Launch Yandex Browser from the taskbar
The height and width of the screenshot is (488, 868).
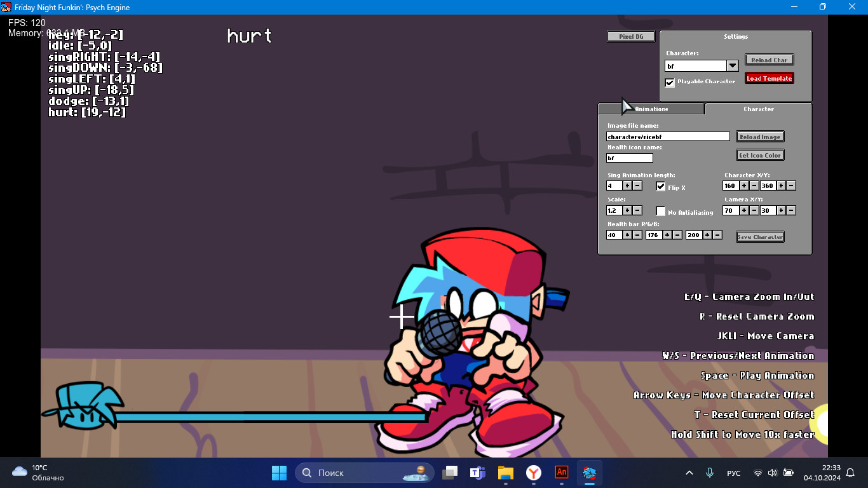point(533,473)
